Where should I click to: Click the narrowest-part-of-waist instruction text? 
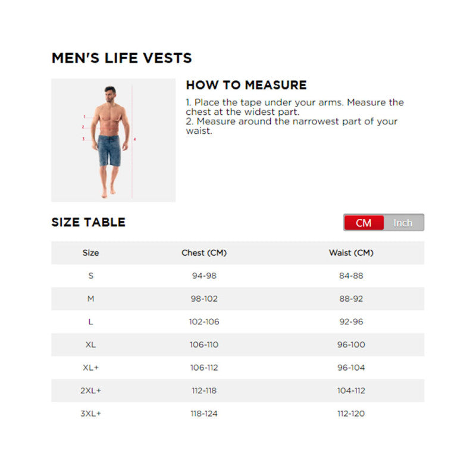coord(292,126)
